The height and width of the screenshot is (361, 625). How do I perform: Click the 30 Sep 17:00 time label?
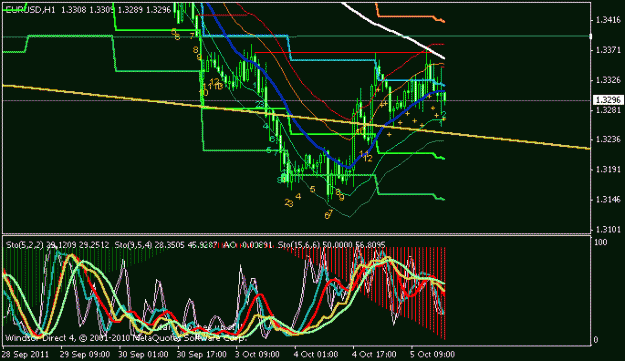(x=202, y=354)
